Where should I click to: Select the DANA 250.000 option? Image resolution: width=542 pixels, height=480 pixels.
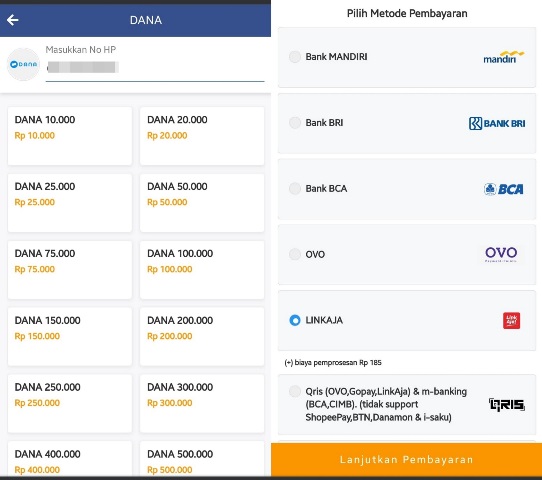(x=70, y=404)
